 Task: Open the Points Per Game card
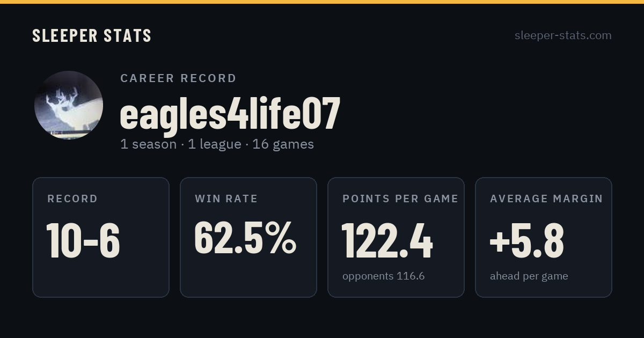(396, 237)
